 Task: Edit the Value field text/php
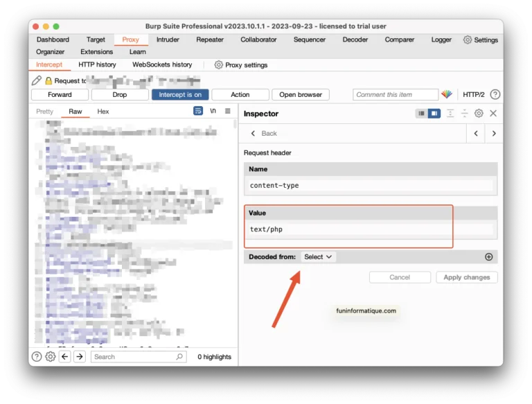[371, 229]
